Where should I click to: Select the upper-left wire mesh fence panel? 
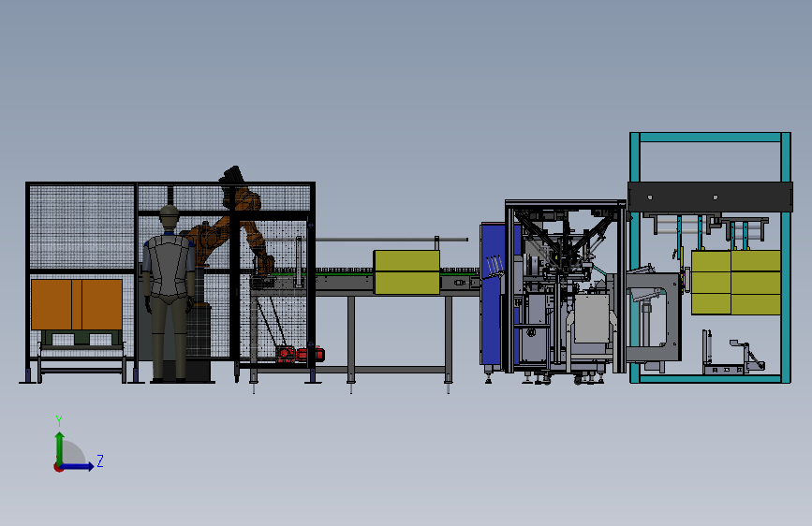point(81,226)
